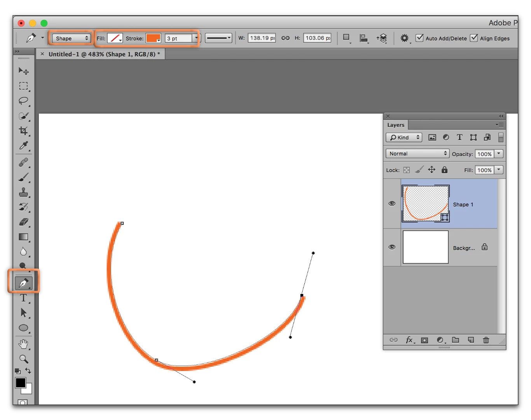
Task: Hide the Shape 1 layer
Action: coord(392,204)
